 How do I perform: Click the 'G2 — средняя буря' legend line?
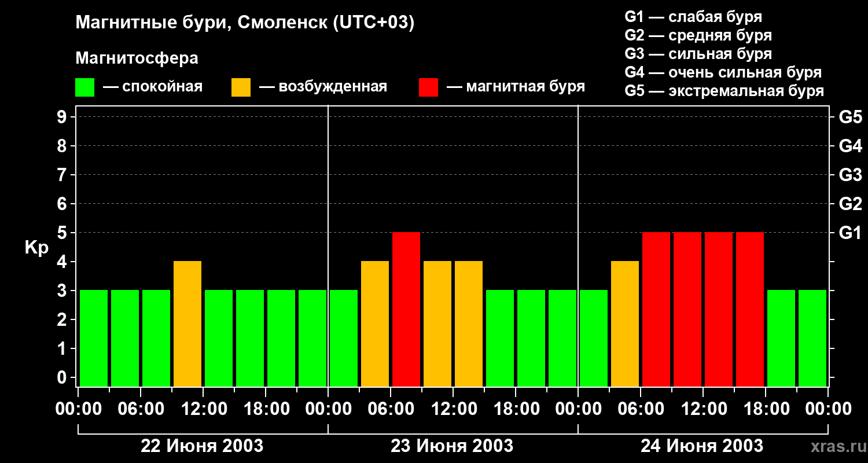click(x=698, y=35)
